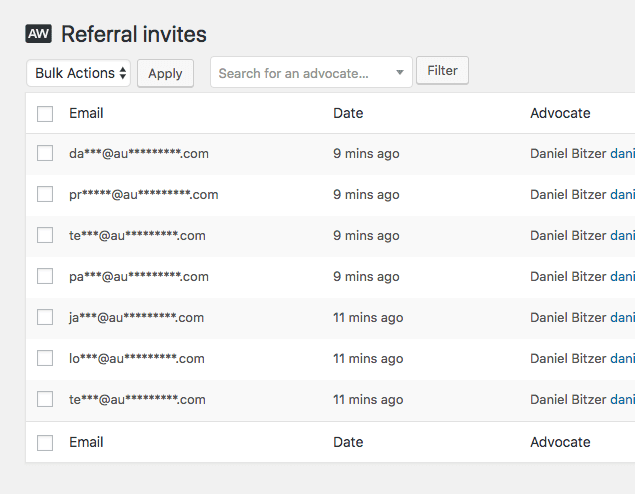Screen dimensions: 635x494
Task: Toggle the select-all checkbox in the table header
Action: point(45,114)
